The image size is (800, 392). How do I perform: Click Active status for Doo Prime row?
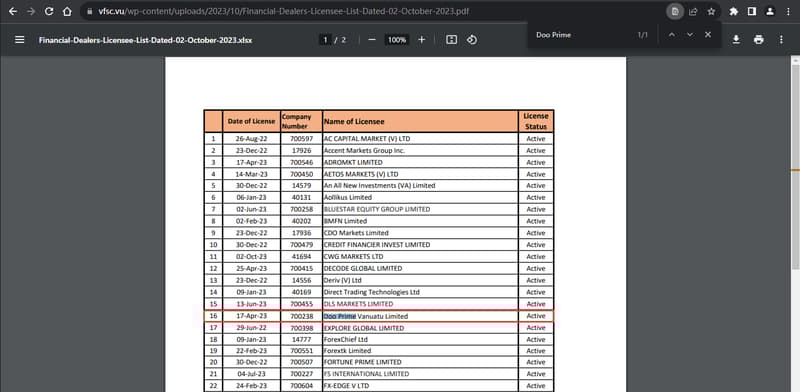point(536,316)
